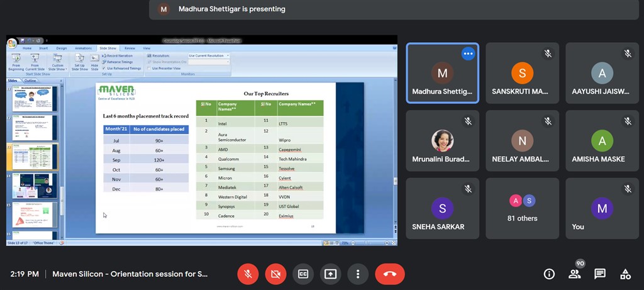The image size is (644, 290).
Task: Click muted mic icon on Mrunalini Burad tile
Action: (468, 121)
